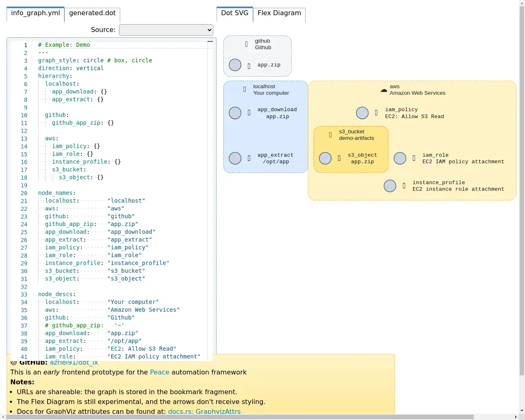The height and width of the screenshot is (420, 525).
Task: Click the circle beside instance_profile node
Action: [x=390, y=186]
